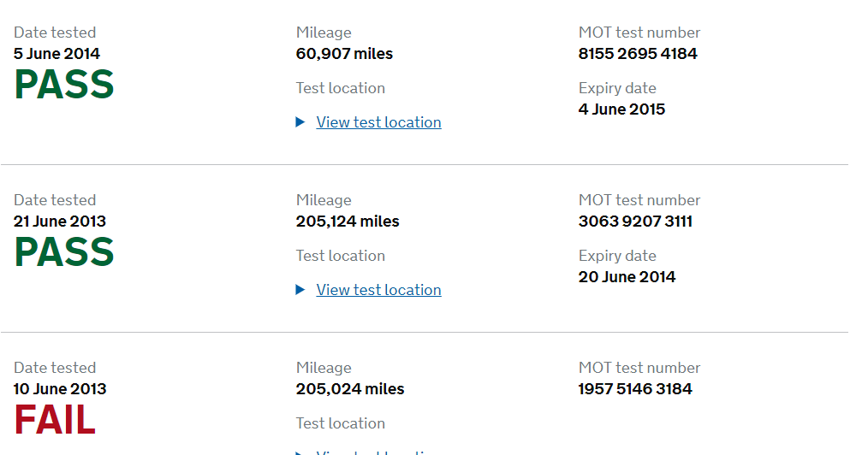Click View test location link under 205,124 miles
The width and height of the screenshot is (868, 455).
378,290
